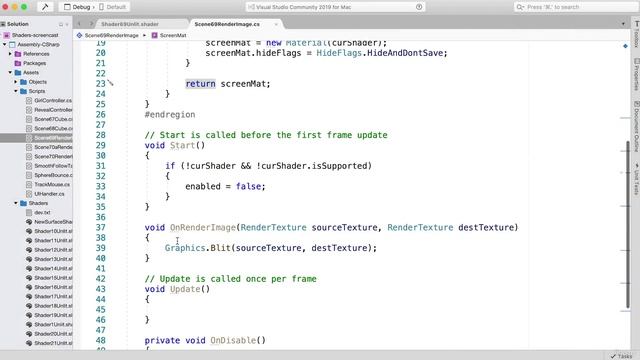Click the editor vertical scrollbar thumb
Image resolution: width=640 pixels, height=360 pixels.
tap(628, 225)
